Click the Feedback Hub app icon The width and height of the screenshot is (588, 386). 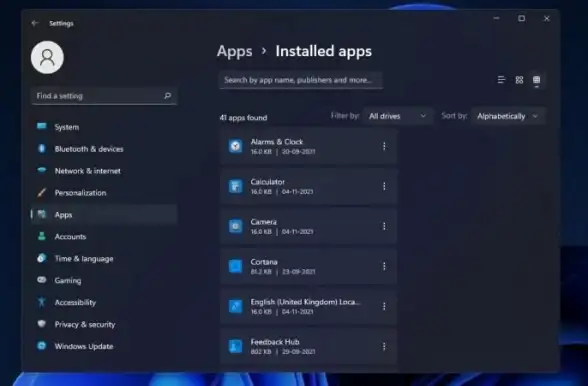[x=236, y=346]
